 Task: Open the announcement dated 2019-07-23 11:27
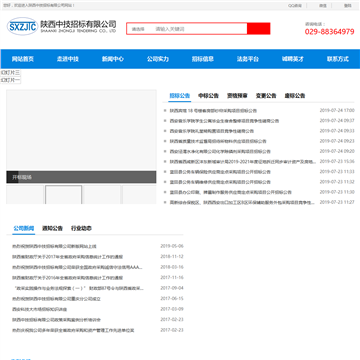pos(242,202)
